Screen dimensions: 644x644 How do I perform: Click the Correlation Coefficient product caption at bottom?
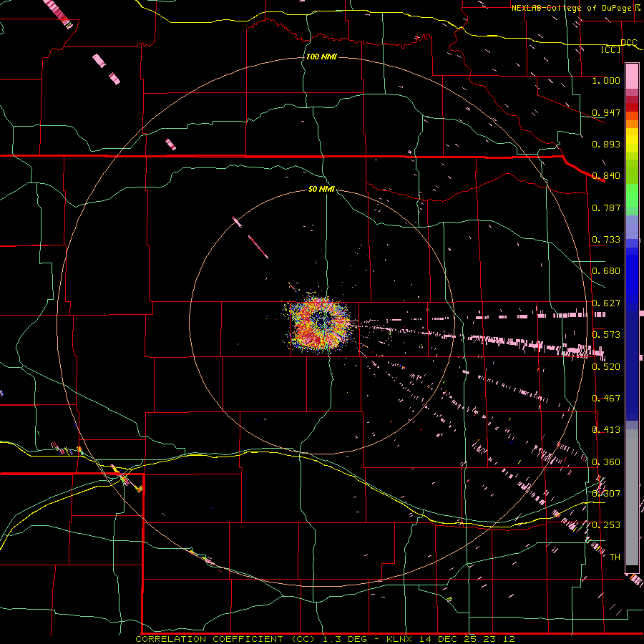(x=325, y=639)
